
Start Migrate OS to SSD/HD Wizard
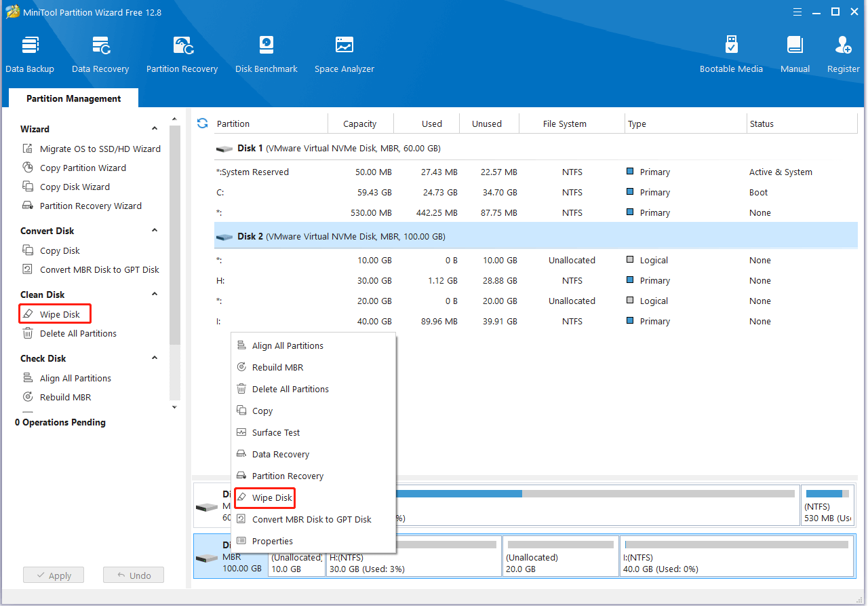pos(92,149)
